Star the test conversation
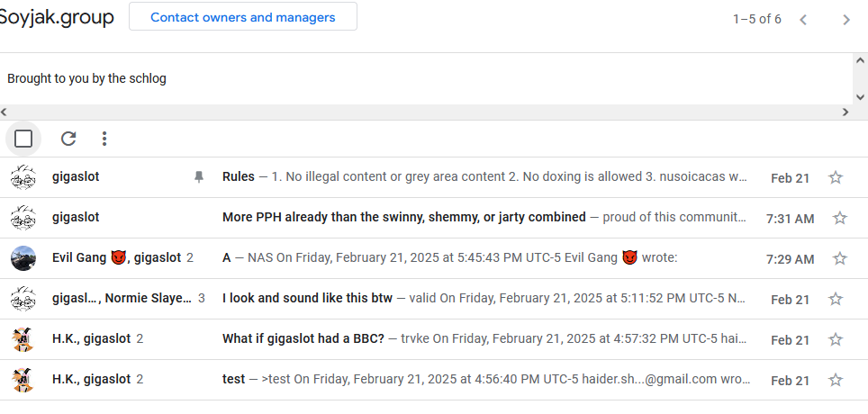Screen dimensions: 868x414 [836, 380]
